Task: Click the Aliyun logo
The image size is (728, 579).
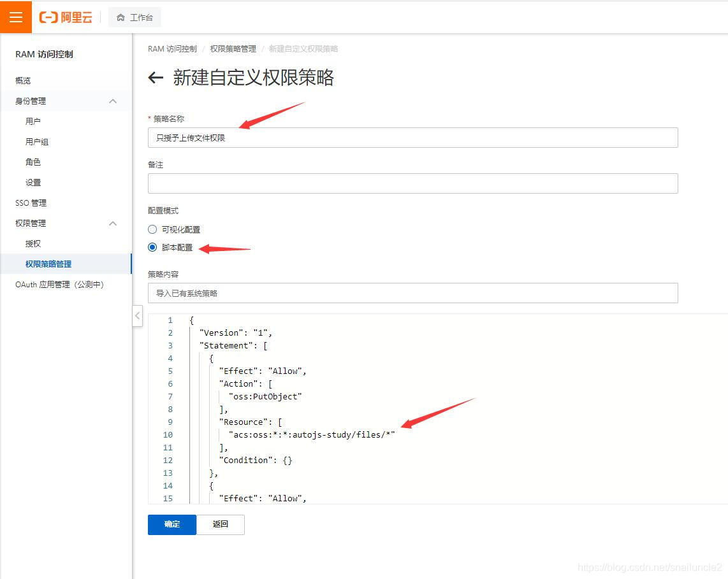Action: (66, 18)
